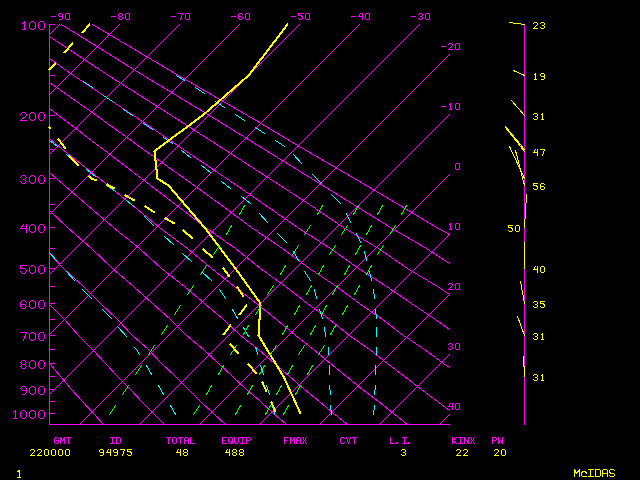
Task: Click the FMAX column header
Action: pyautogui.click(x=294, y=440)
